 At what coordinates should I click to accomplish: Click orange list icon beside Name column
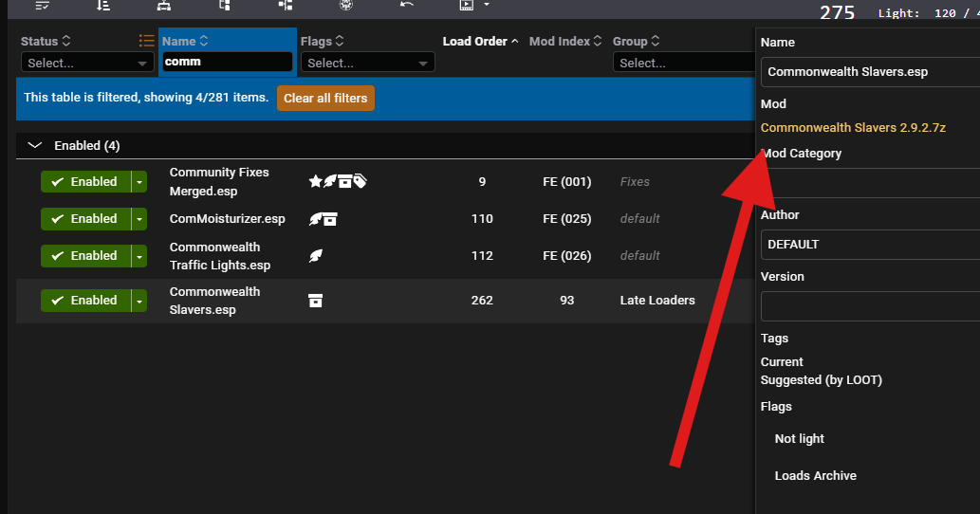(146, 41)
